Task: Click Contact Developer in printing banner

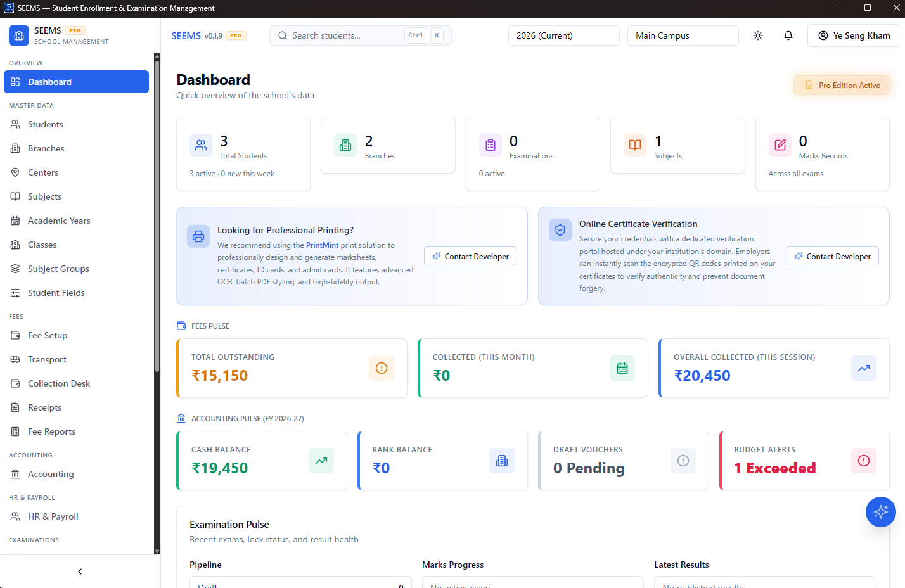Action: coord(470,256)
